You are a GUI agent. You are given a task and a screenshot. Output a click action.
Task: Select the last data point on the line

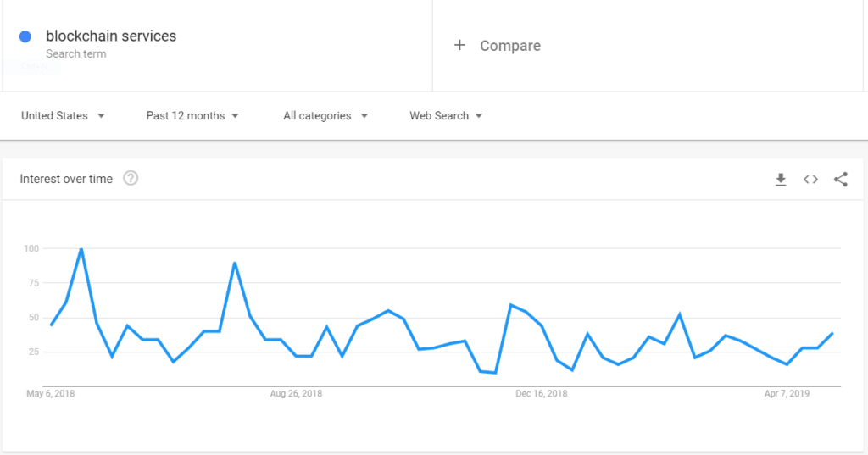click(832, 333)
